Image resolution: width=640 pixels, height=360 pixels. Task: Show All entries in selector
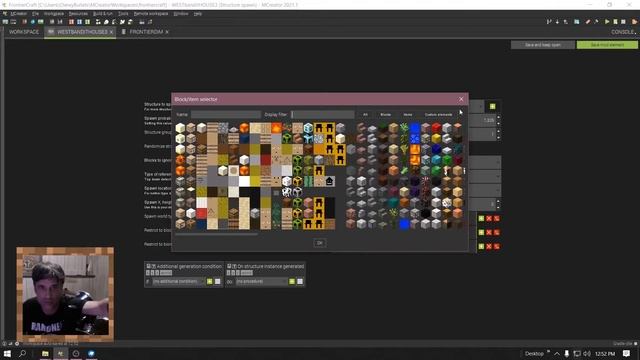[365, 115]
